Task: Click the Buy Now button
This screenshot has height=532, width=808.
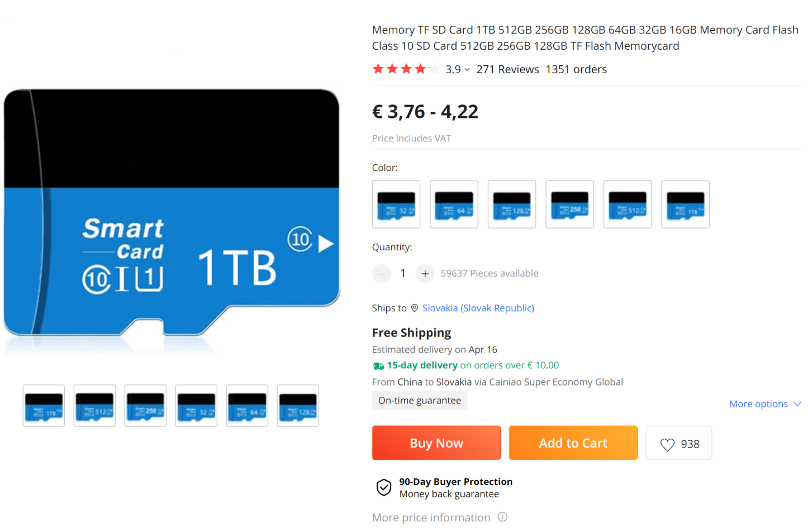Action: [x=436, y=443]
